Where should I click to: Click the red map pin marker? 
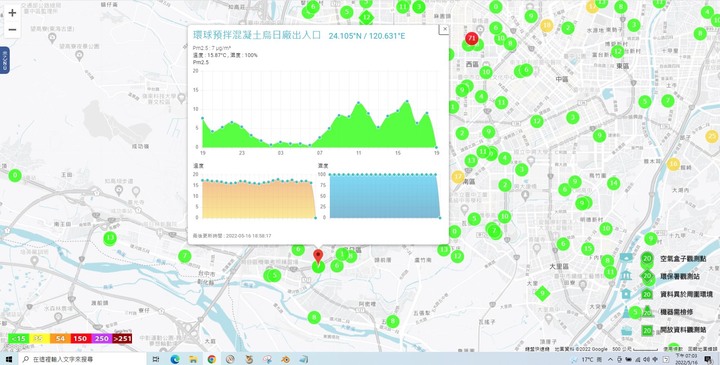pyautogui.click(x=318, y=257)
